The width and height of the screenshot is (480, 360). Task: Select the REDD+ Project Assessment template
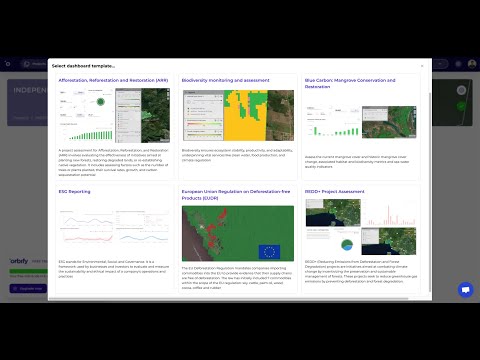pyautogui.click(x=334, y=192)
